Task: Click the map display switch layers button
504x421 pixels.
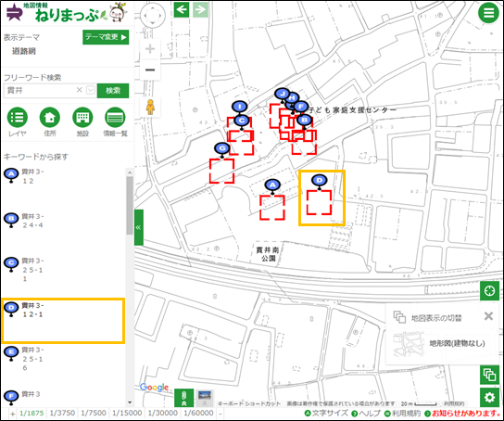Action: 489,375
